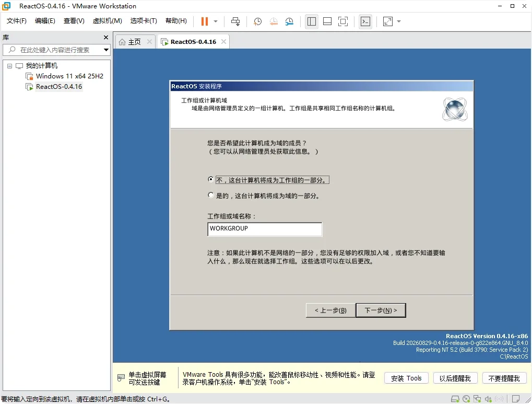The width and height of the screenshot is (532, 404).
Task: Click the C:\ReactOS path text
Action: 514,356
